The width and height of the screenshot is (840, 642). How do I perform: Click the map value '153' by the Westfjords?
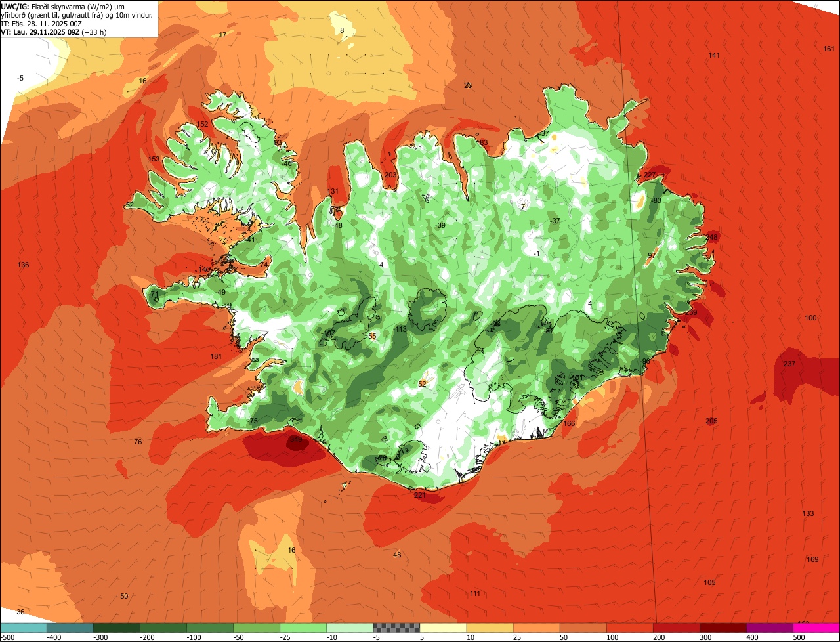coord(154,160)
